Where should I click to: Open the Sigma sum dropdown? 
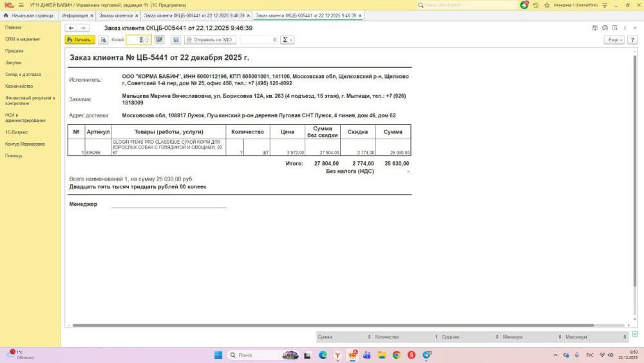(x=287, y=40)
